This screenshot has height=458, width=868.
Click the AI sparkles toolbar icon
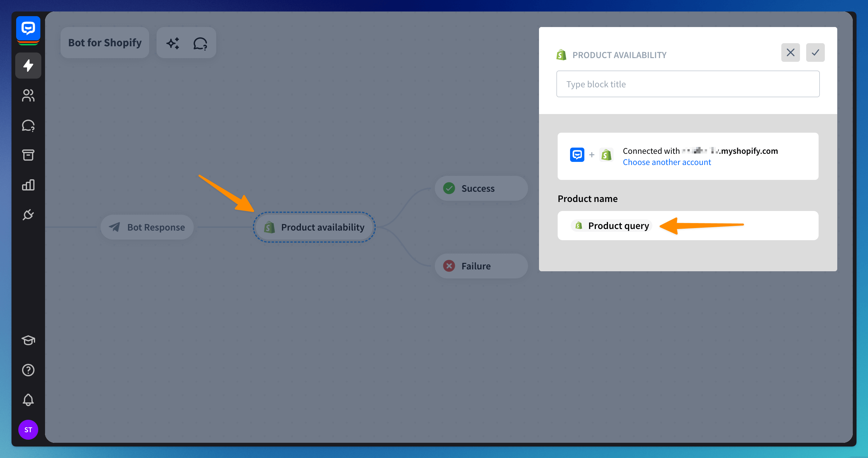173,43
